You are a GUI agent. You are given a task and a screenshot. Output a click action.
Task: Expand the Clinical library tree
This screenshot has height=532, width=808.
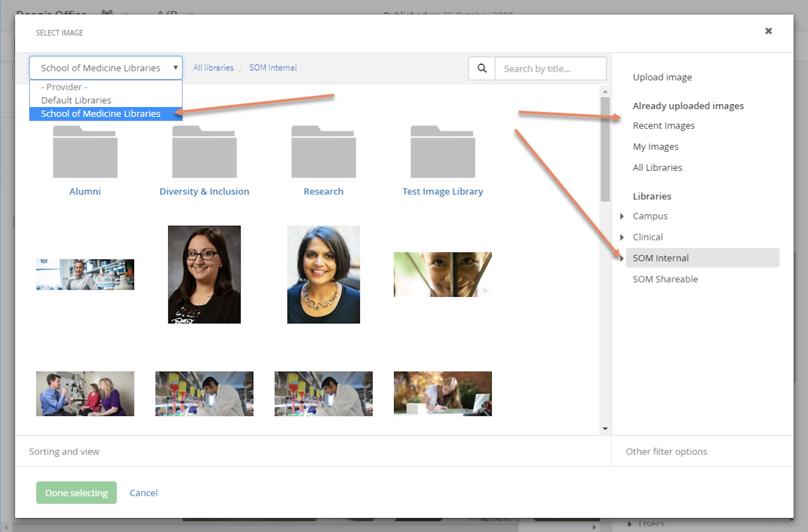pyautogui.click(x=622, y=237)
